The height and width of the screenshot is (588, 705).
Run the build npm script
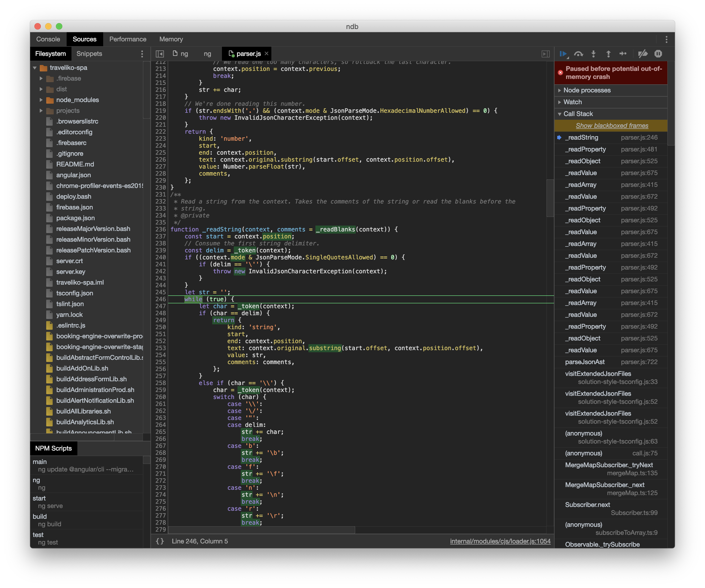(87, 520)
